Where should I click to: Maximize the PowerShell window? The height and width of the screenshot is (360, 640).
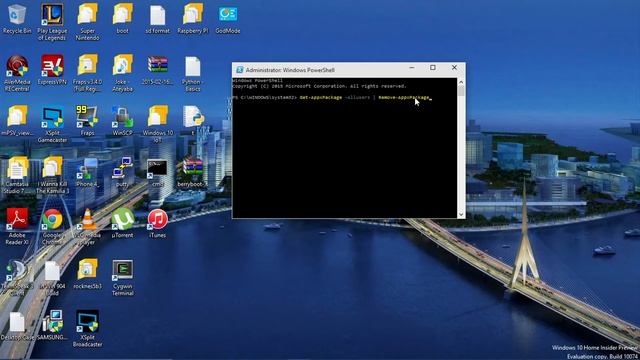(433, 68)
